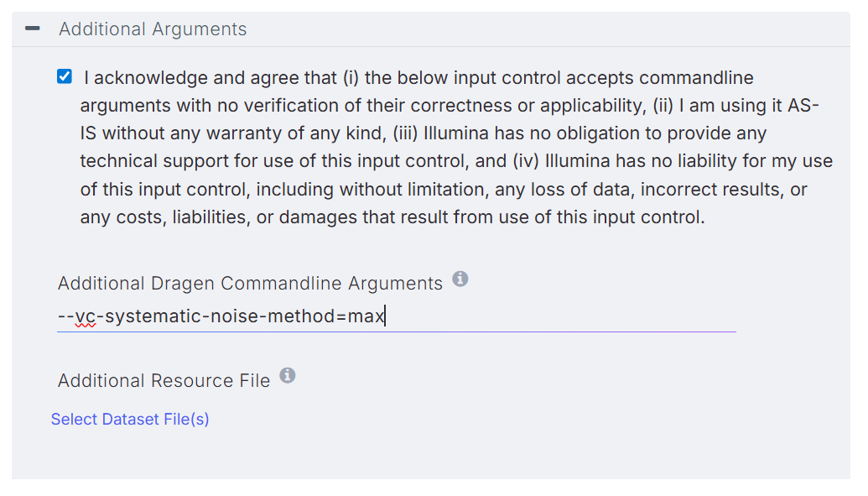Focus the Dragen commandline arguments text field
Viewport: 868px width, 496px height.
(396, 317)
